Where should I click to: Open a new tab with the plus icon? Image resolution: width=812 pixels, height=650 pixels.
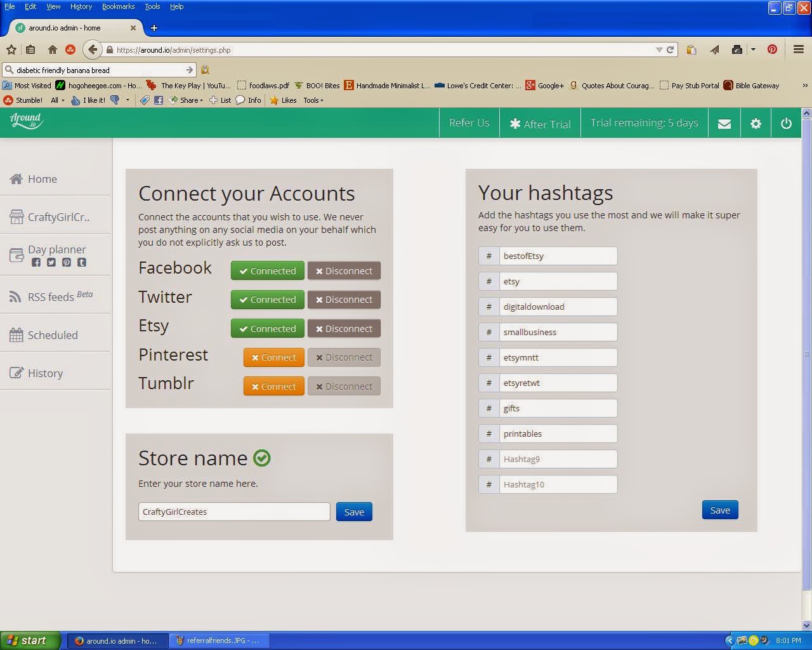[x=154, y=28]
